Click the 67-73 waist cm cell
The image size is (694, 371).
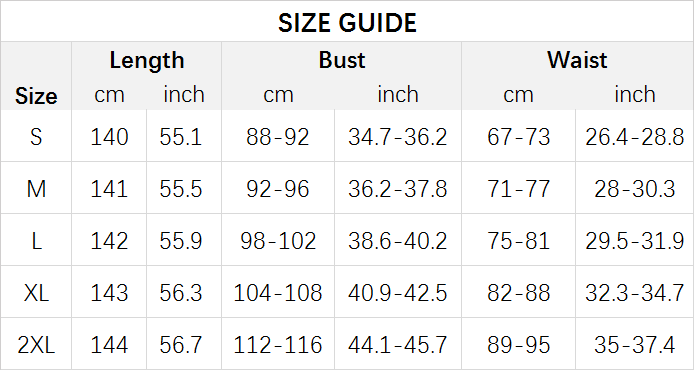(x=518, y=137)
